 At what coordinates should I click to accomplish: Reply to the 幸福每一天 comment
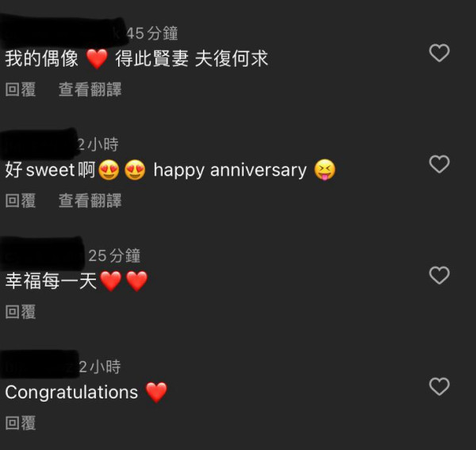[21, 312]
